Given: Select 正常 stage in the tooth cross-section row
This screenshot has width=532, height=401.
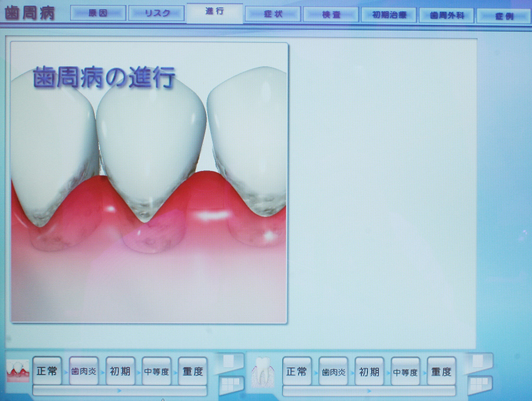Looking at the screenshot, I should click(x=297, y=371).
